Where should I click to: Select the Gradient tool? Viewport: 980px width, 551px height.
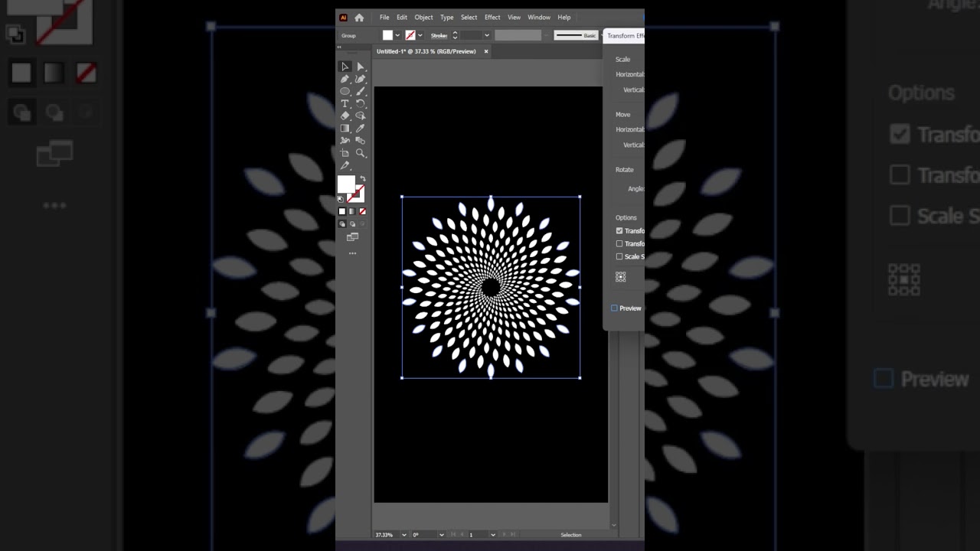pyautogui.click(x=345, y=129)
